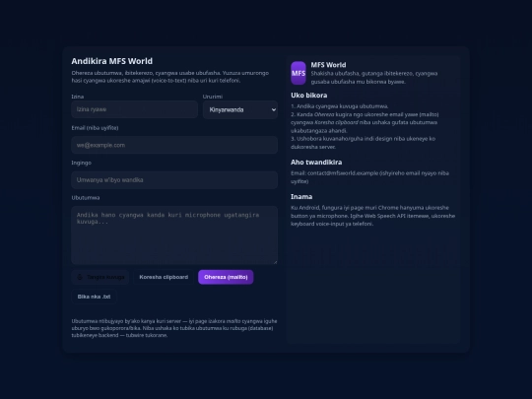Click the Aho twandikira heading
The width and height of the screenshot is (532, 399).
316,163
